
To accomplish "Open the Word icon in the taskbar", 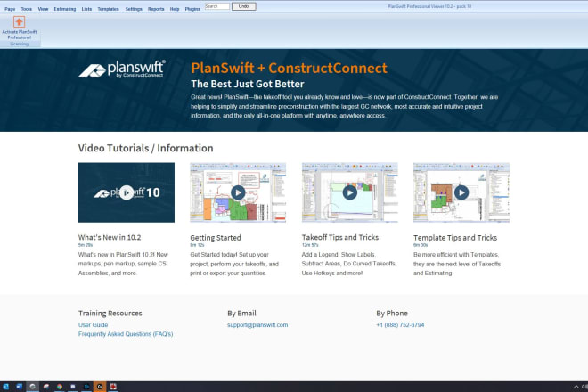I will pos(19,387).
